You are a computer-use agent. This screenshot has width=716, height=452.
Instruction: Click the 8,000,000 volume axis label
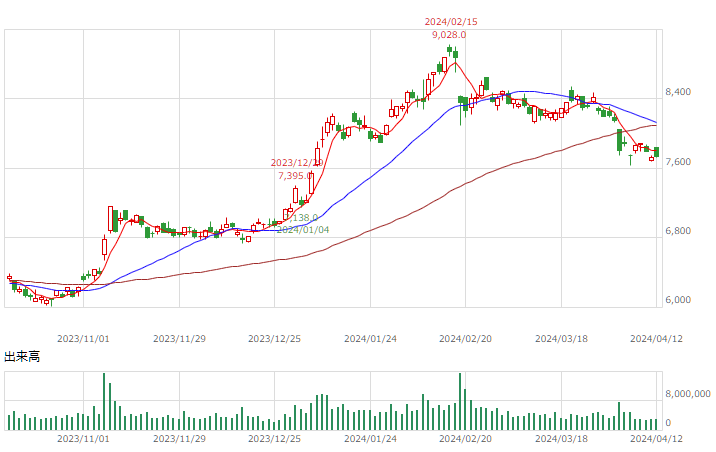[x=688, y=394]
